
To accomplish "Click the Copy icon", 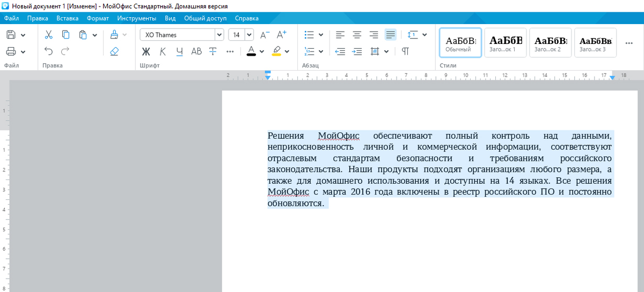I will (65, 35).
